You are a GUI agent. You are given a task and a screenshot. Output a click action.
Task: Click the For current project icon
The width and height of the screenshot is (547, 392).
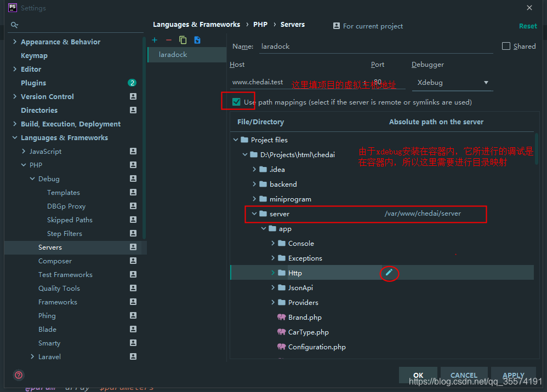(337, 26)
